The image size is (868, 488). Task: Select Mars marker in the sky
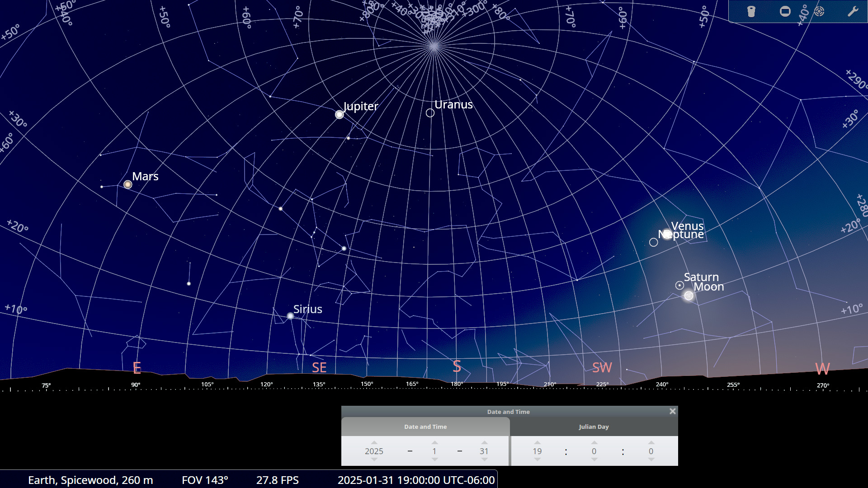tap(128, 184)
